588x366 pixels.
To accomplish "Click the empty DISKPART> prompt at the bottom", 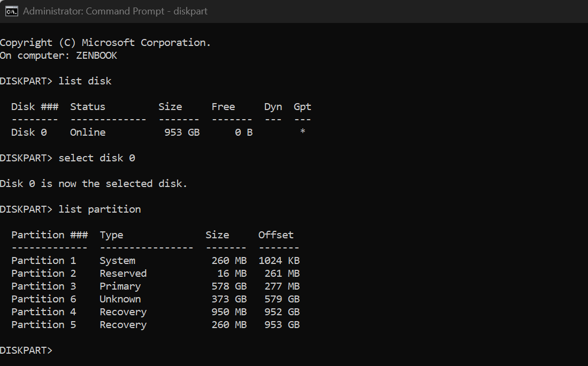I will [26, 351].
